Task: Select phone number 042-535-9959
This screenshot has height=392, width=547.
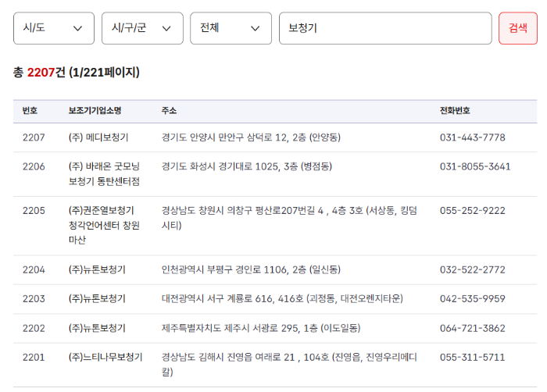Action: 472,299
